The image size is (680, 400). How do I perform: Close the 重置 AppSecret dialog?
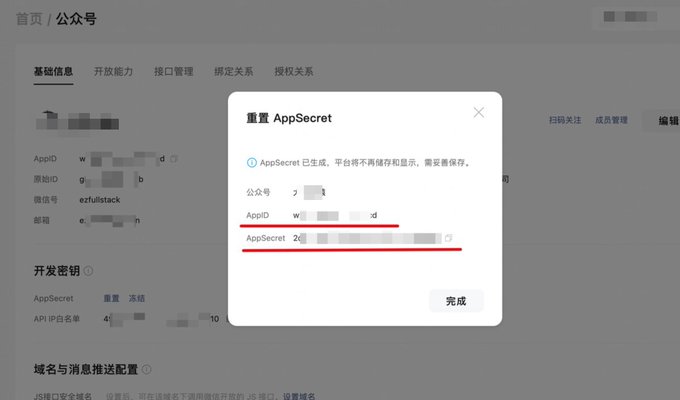(478, 113)
